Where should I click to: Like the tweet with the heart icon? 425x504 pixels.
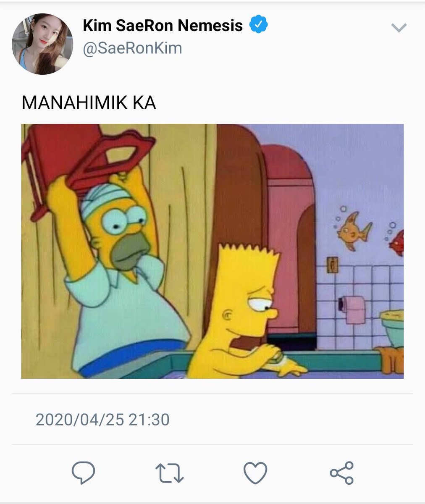tap(255, 472)
